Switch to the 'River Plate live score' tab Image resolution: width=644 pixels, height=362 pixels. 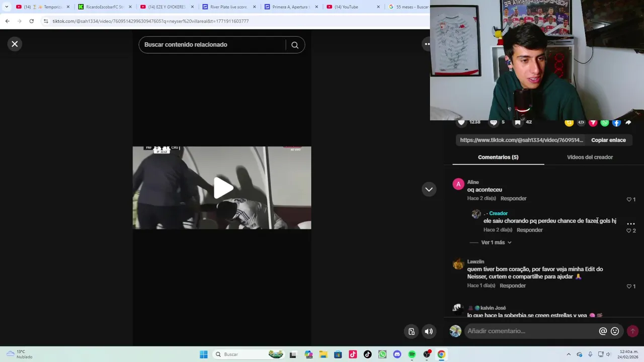(228, 7)
